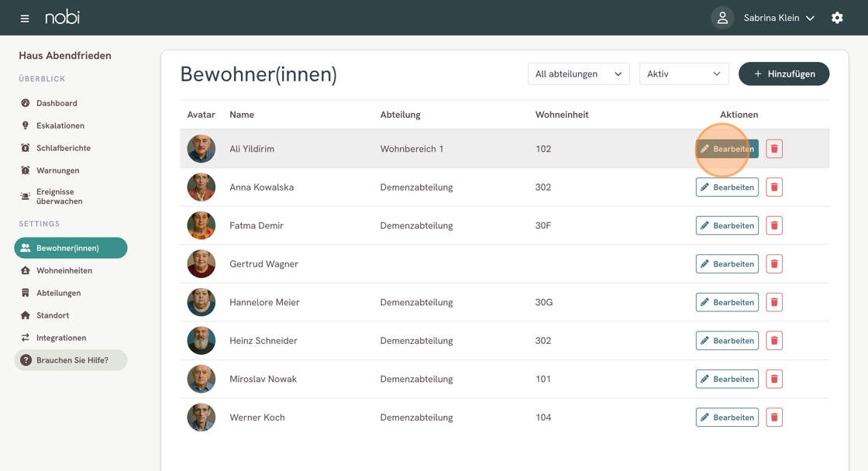Click Bearbeiten for Anna Kowalska

pos(727,187)
